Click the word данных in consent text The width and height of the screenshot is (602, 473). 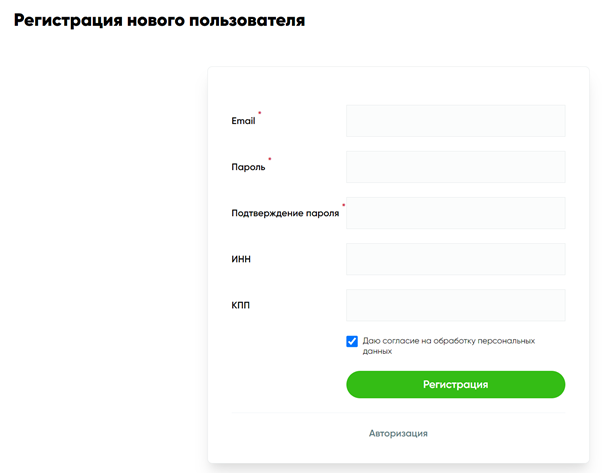pos(377,352)
